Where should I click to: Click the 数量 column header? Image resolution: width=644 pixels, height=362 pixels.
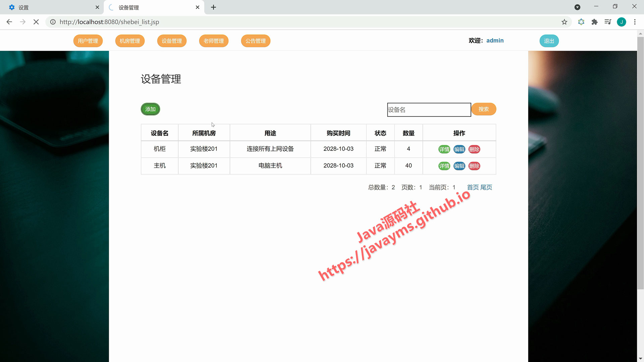point(409,133)
